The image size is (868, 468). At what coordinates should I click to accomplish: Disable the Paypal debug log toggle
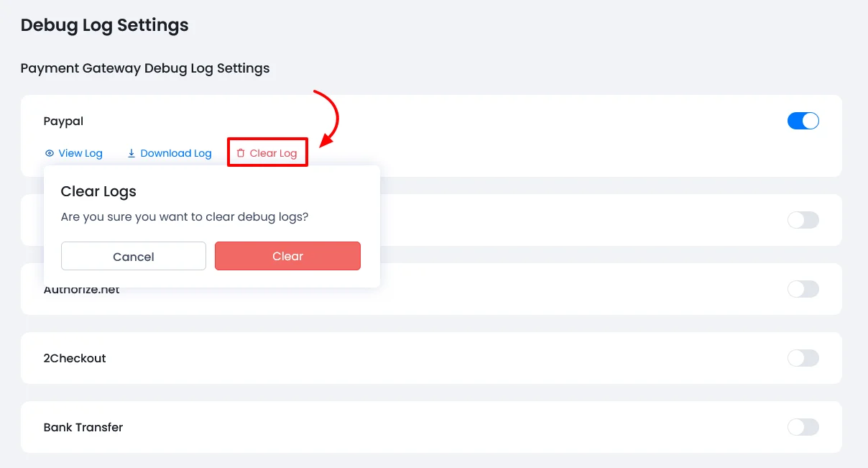coord(803,121)
